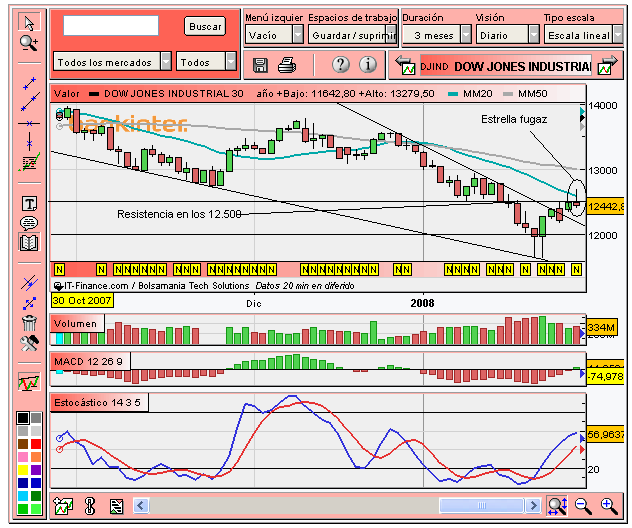Zoom out with minus magnifier
Viewport: 632px width, 528px height.
click(583, 506)
